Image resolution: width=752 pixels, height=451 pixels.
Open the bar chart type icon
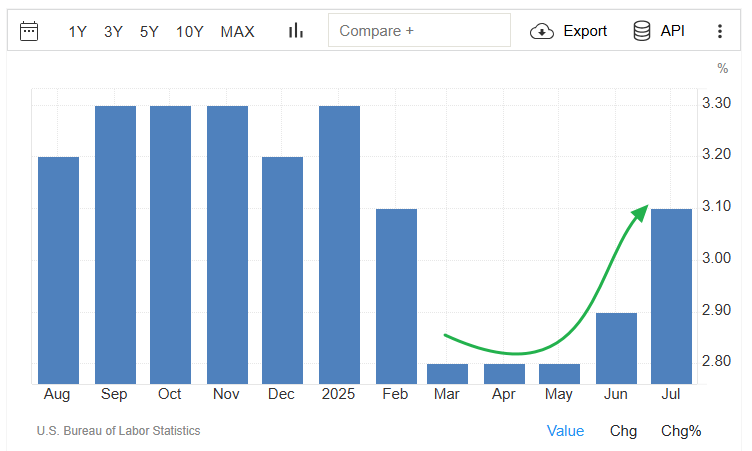click(296, 31)
